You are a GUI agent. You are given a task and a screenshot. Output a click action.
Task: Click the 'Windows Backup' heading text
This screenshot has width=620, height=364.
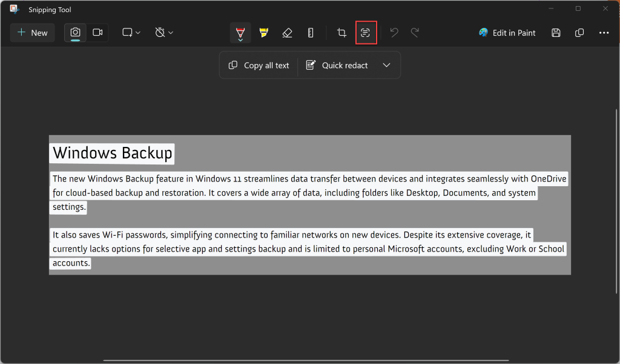coord(112,153)
